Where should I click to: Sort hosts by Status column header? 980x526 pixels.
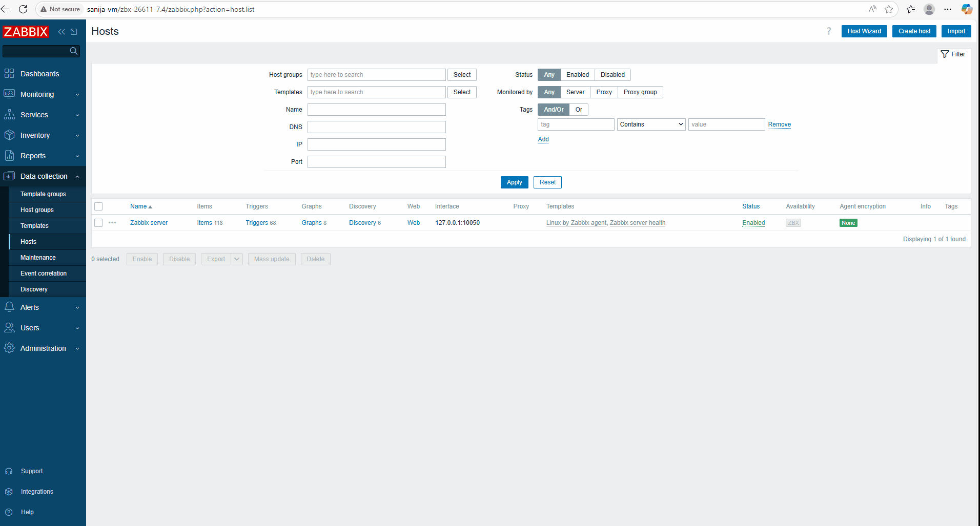pyautogui.click(x=751, y=206)
